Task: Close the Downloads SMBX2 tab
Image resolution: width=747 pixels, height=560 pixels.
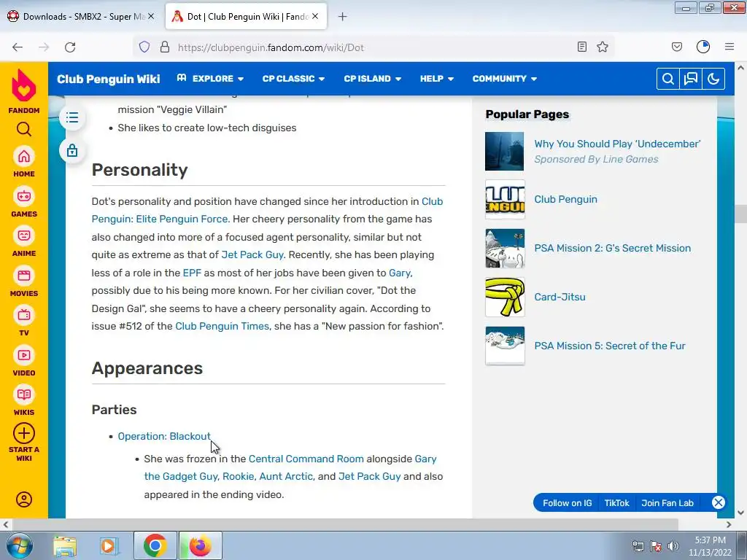Action: pyautogui.click(x=151, y=16)
